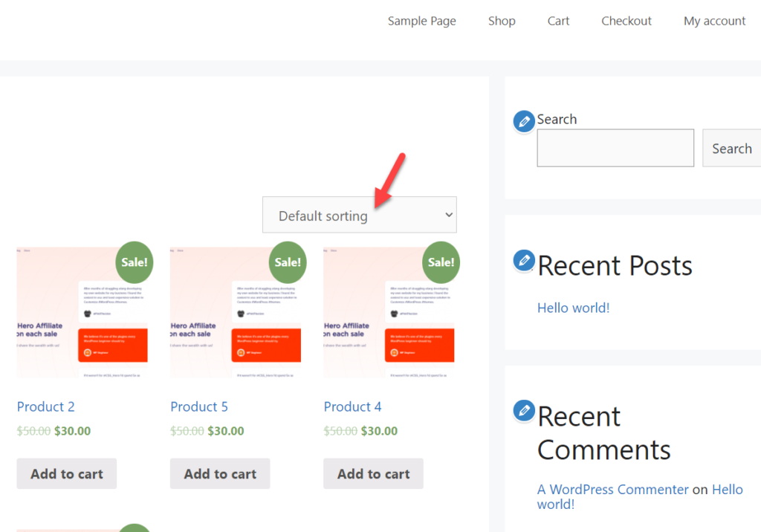Add Product 4 to cart
The width and height of the screenshot is (761, 532).
pyautogui.click(x=373, y=474)
